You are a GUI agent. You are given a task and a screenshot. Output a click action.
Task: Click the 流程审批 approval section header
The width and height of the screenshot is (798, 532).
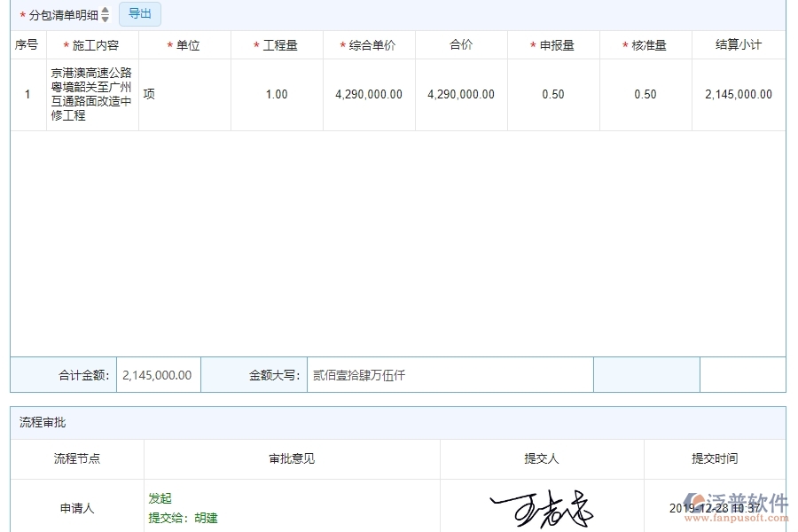click(43, 422)
